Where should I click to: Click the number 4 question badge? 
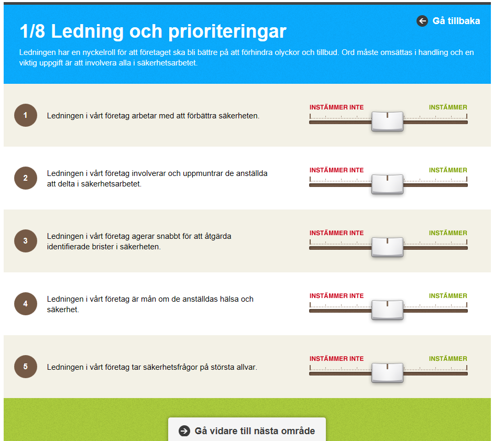click(25, 304)
